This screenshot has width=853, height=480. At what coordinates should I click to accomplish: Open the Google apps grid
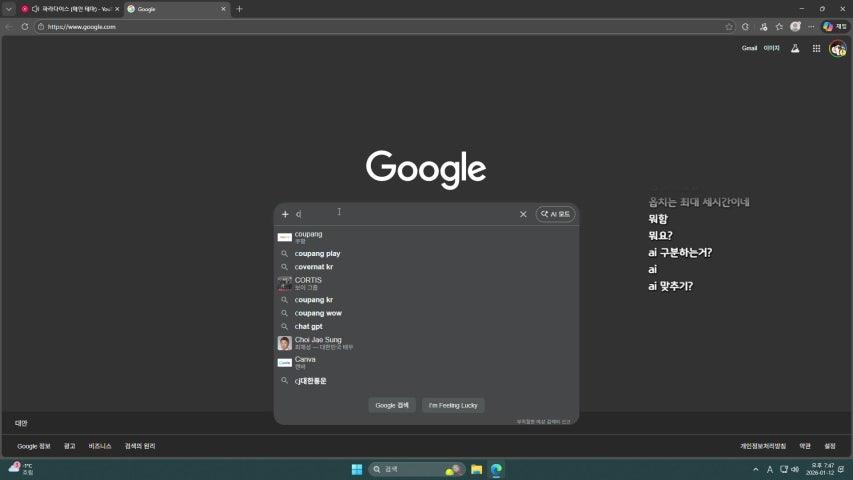click(816, 48)
